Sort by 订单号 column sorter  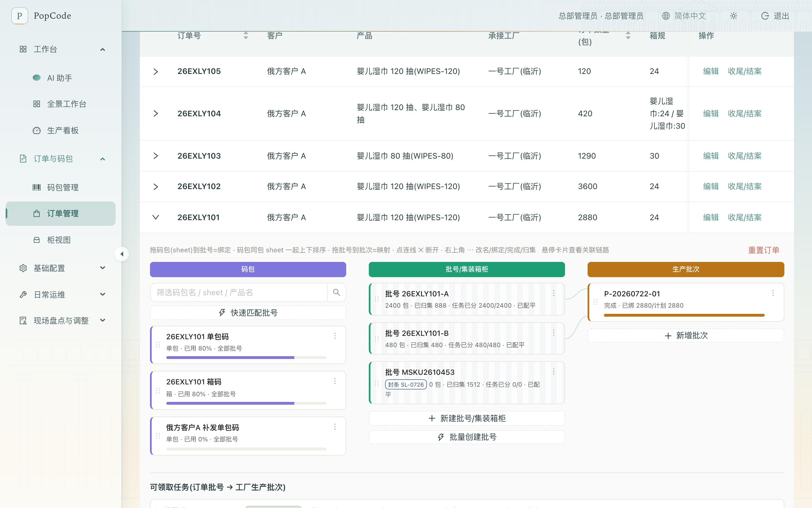(x=246, y=36)
